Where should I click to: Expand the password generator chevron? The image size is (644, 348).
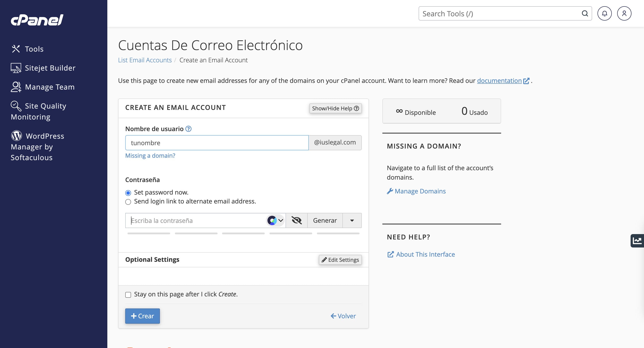pos(280,220)
